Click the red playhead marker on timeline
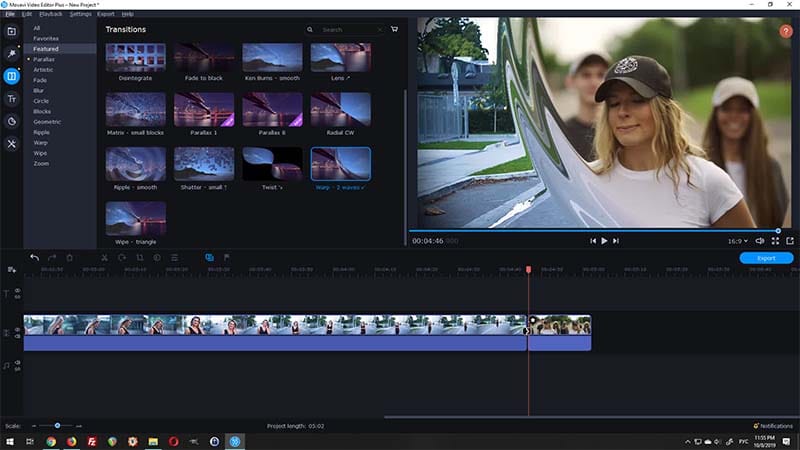 pos(529,269)
